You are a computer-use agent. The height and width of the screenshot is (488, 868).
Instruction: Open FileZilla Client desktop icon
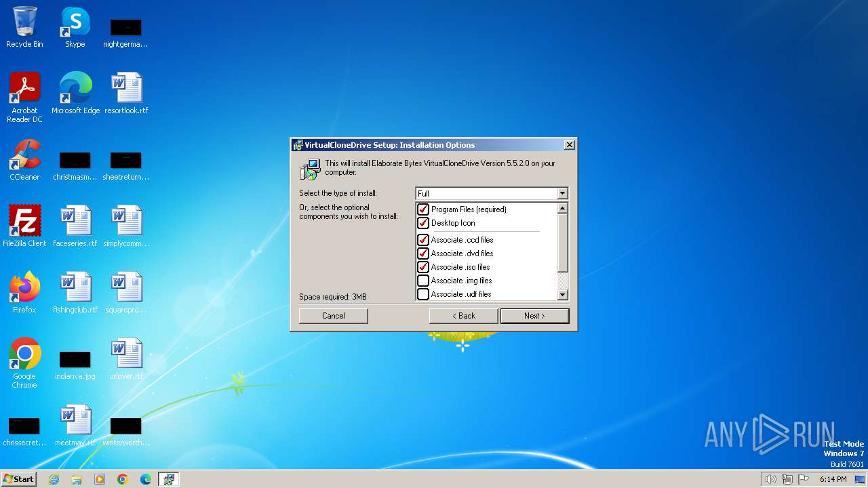click(x=24, y=226)
